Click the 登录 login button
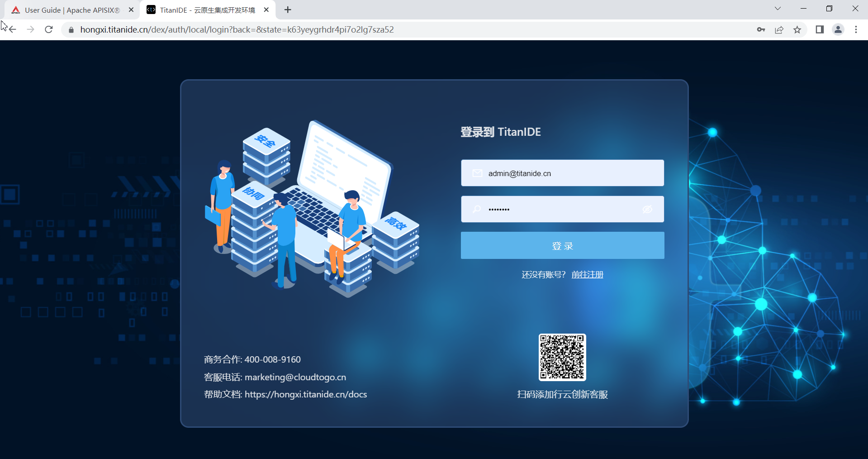The width and height of the screenshot is (868, 459). 562,245
